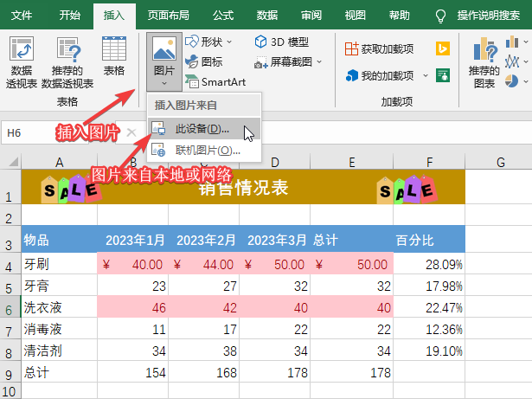
Task: Select the right SALE tag picture
Action: pyautogui.click(x=407, y=190)
